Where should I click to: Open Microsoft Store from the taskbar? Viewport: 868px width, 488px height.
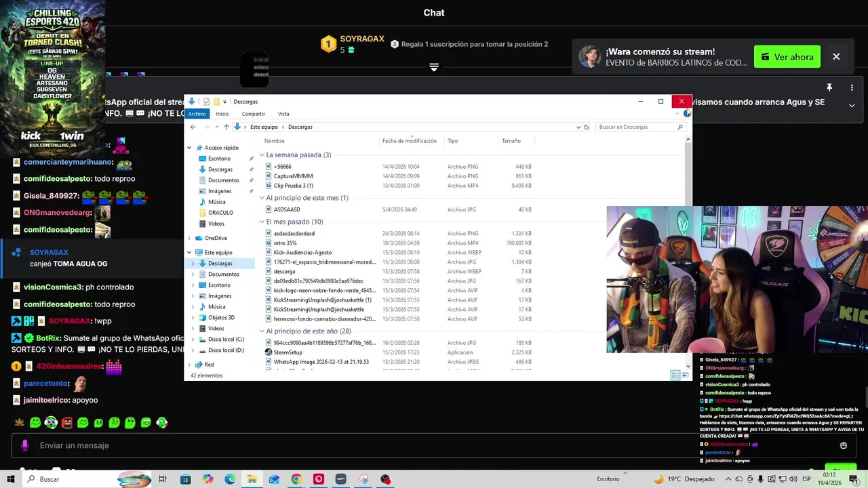(185, 479)
